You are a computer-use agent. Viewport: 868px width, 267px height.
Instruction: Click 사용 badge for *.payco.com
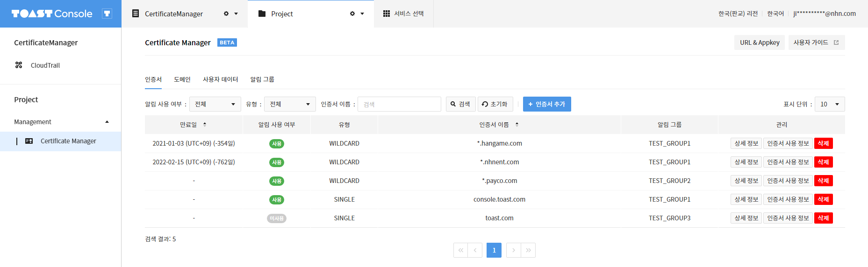(277, 181)
